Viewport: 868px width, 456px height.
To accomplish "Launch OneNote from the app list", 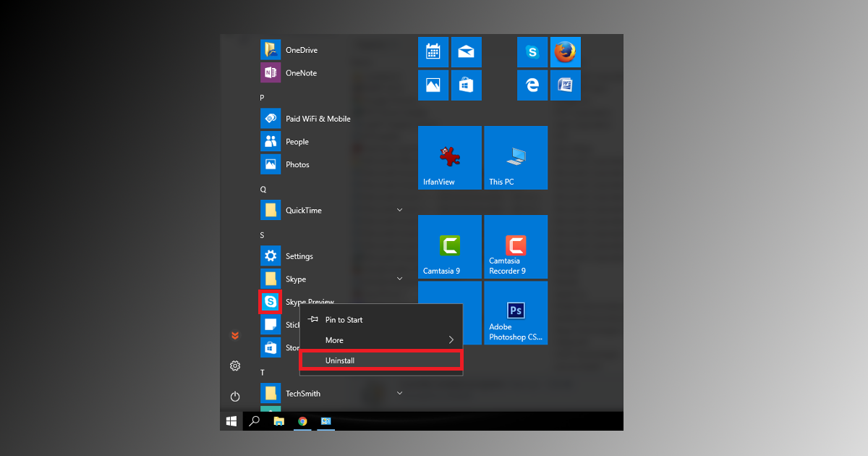I will coord(289,73).
